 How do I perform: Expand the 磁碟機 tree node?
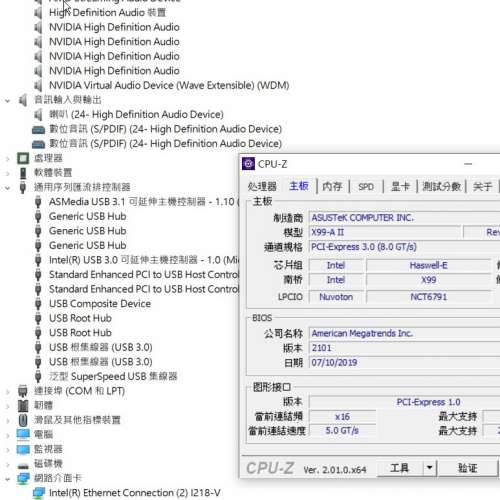(x=7, y=464)
